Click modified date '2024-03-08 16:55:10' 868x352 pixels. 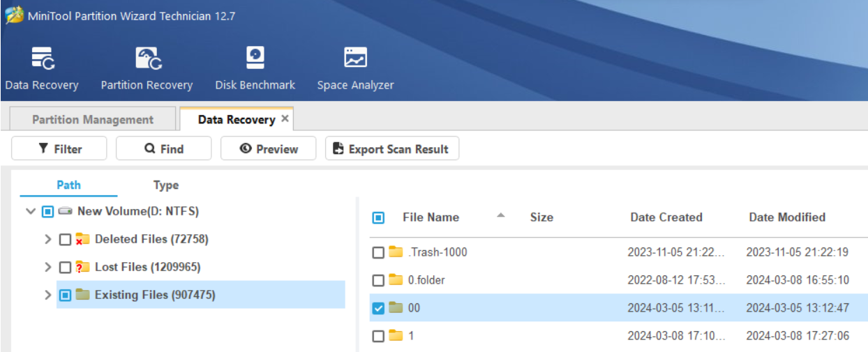click(x=798, y=280)
